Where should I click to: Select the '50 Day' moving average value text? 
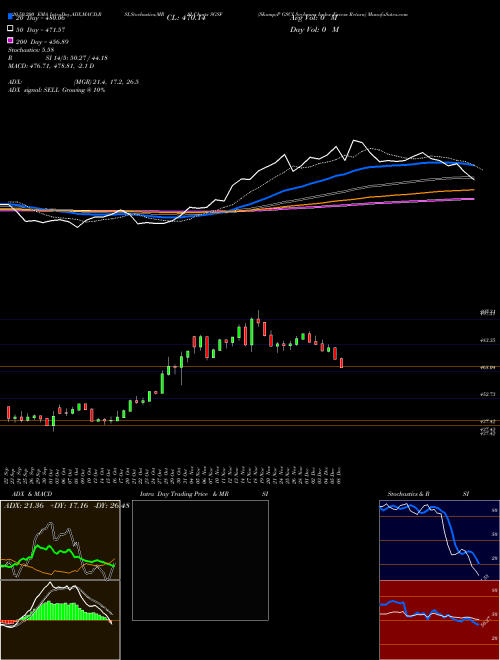[x=40, y=30]
